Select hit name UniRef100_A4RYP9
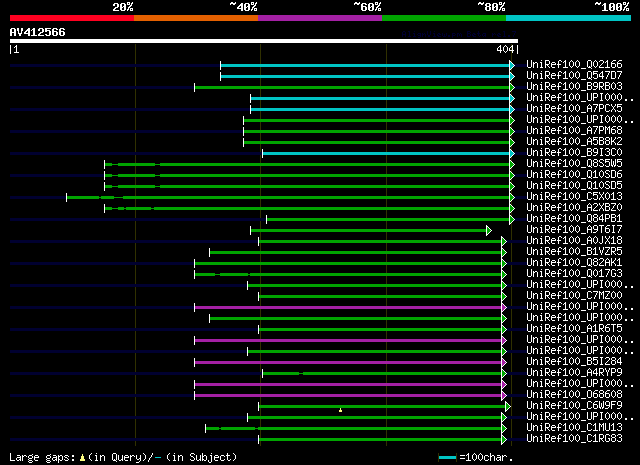Screen dimensions: 640x465 [x=574, y=373]
